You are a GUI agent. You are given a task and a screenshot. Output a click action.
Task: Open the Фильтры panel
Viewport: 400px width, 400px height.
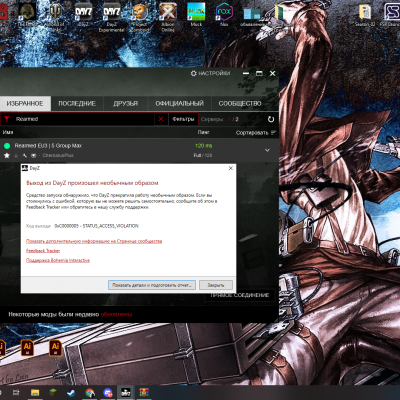[x=183, y=119]
